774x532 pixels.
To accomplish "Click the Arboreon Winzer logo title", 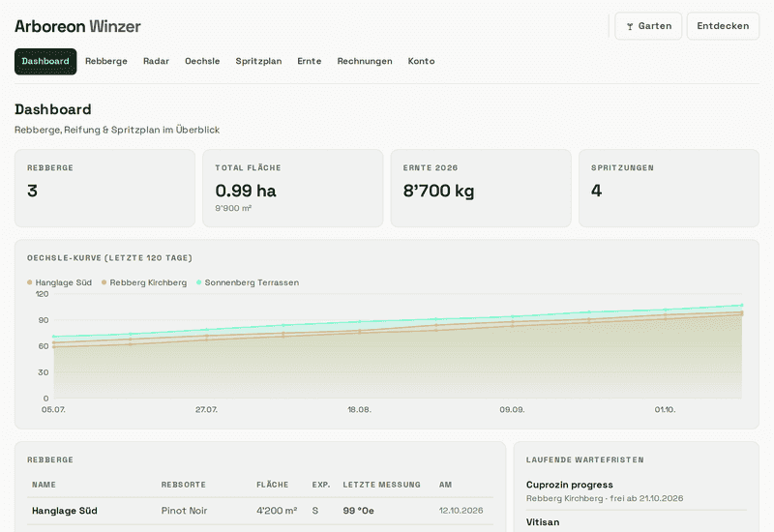I will pyautogui.click(x=77, y=26).
